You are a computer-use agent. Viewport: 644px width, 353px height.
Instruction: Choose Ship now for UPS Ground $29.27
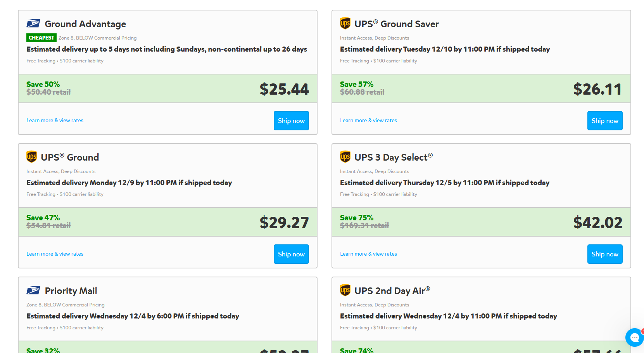[x=291, y=254]
